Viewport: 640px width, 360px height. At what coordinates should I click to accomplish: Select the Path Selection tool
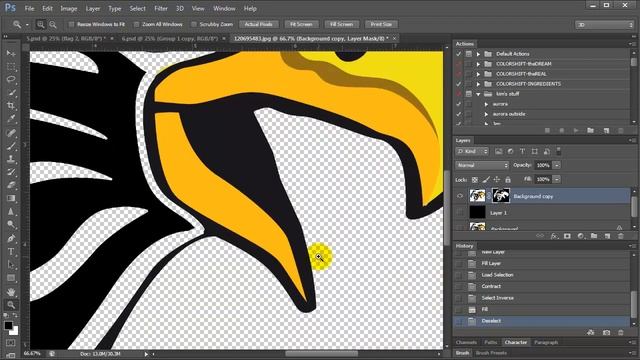tap(11, 265)
